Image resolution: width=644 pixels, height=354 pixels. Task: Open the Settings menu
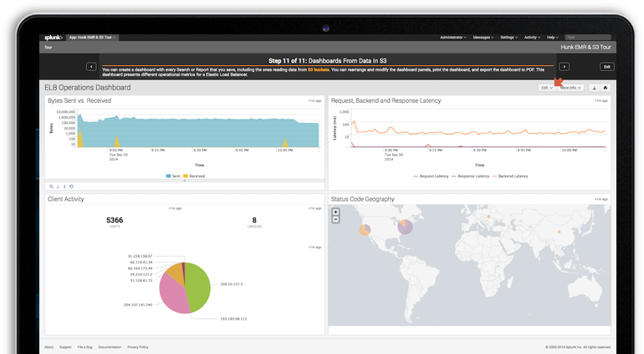pos(509,38)
